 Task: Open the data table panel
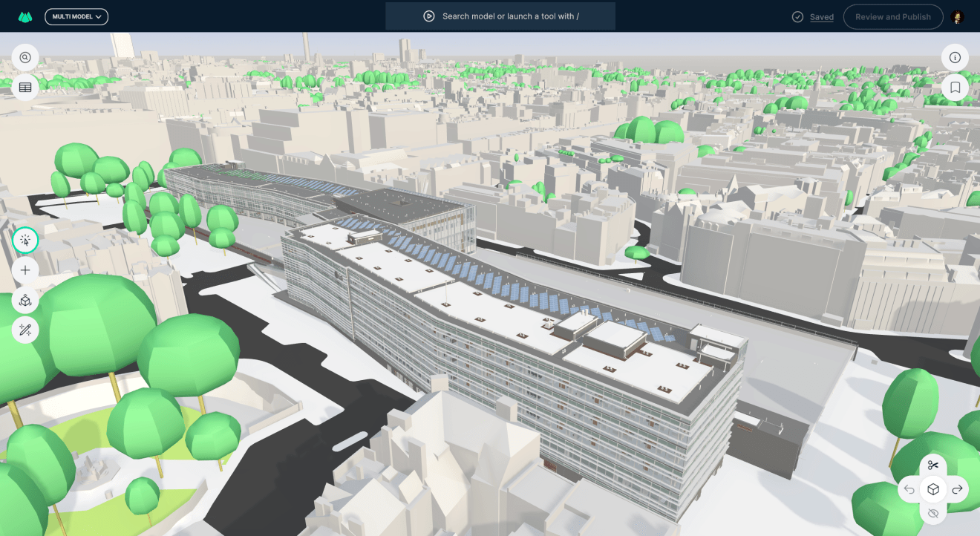pos(25,88)
